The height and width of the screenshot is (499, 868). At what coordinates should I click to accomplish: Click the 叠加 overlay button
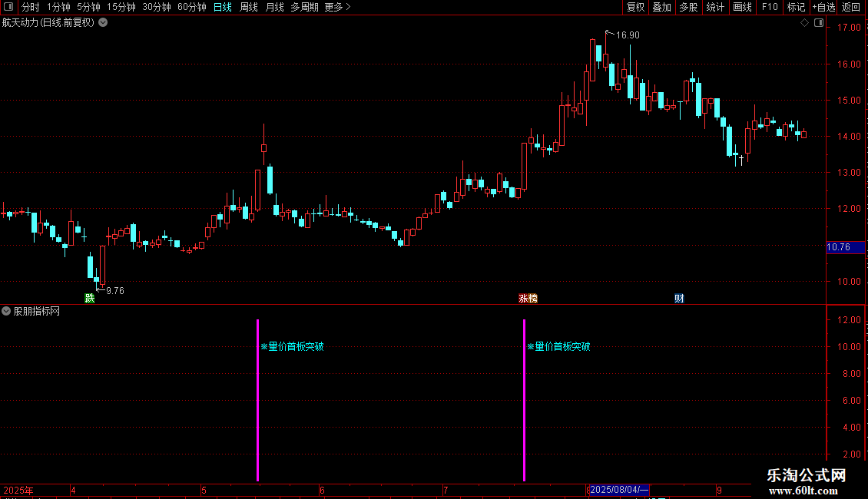click(661, 7)
